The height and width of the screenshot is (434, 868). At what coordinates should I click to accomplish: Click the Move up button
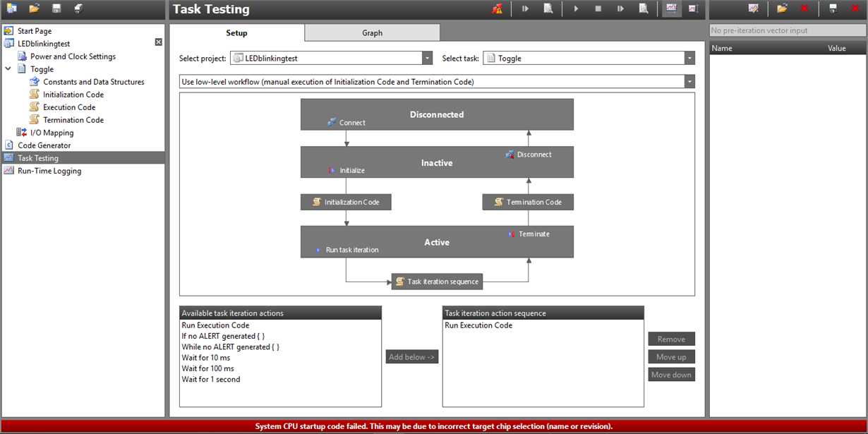(671, 357)
